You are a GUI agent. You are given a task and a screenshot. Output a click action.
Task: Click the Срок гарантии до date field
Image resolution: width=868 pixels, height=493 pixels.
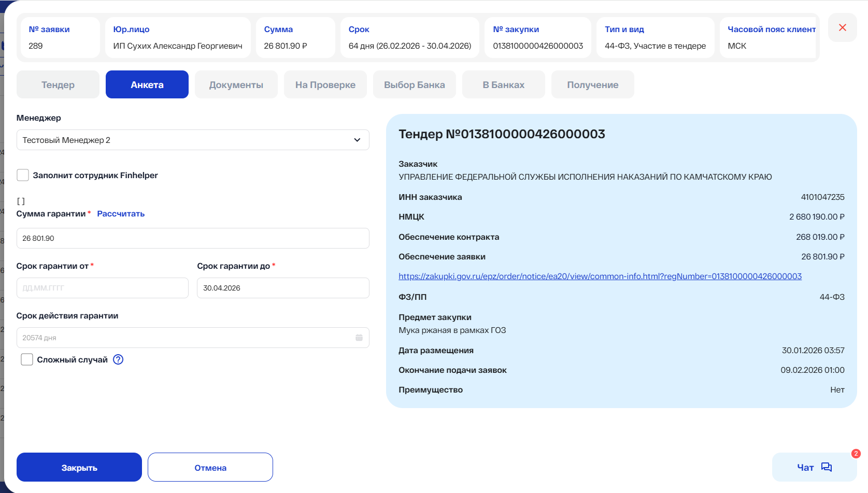coord(283,288)
